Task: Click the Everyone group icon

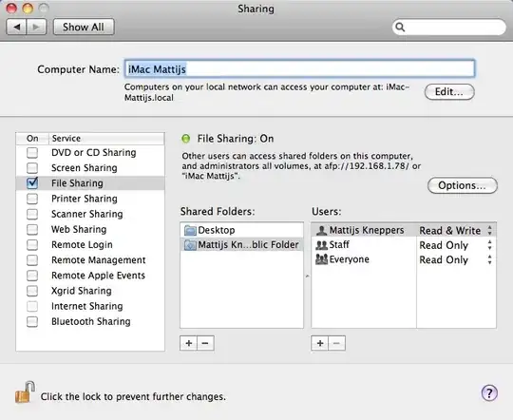Action: coord(322,259)
